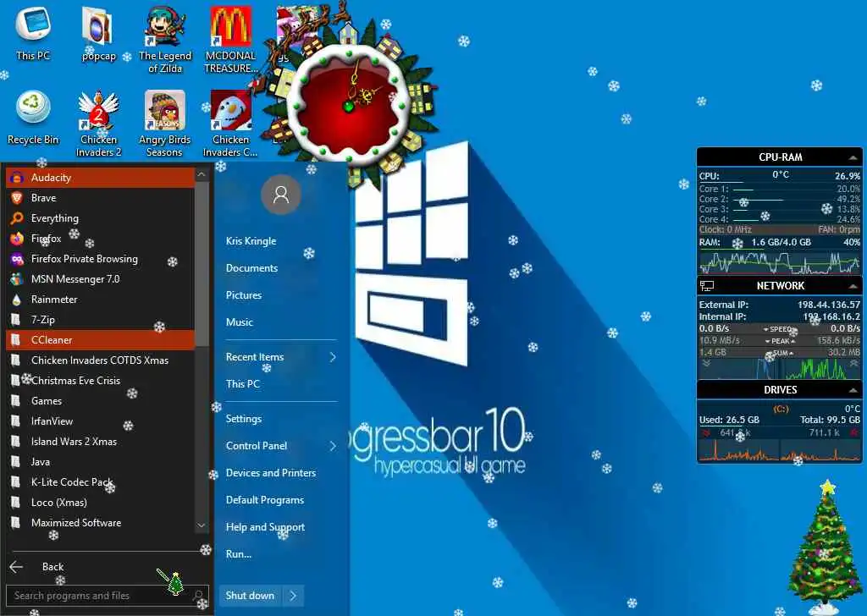Screen dimensions: 867x616
Task: Click the Shut down button
Action: pos(250,596)
